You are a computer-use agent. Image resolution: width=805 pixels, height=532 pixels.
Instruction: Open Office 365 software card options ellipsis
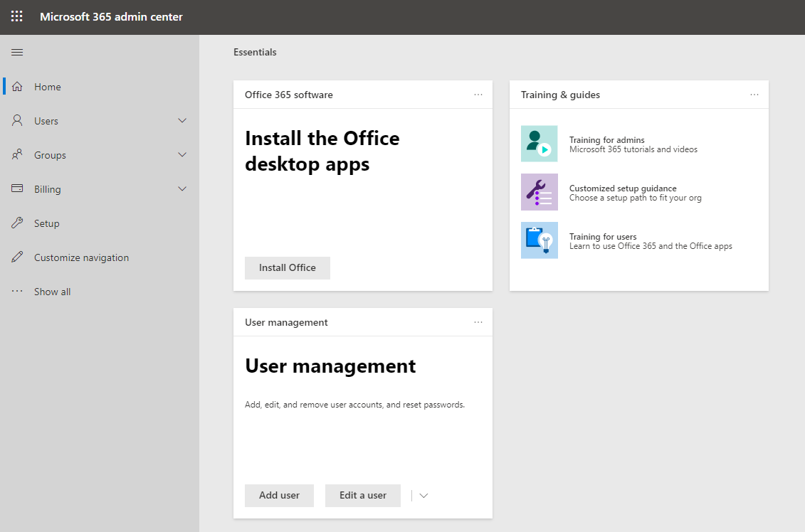coord(478,95)
